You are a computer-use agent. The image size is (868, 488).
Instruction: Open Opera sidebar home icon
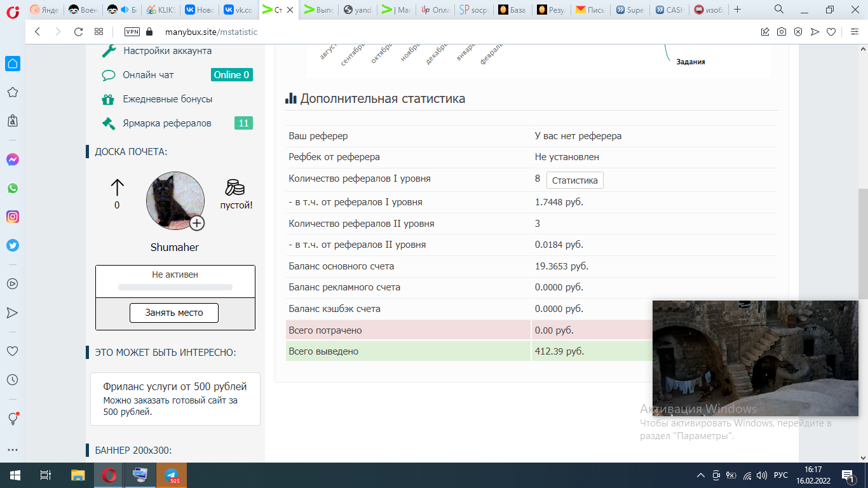click(x=12, y=64)
